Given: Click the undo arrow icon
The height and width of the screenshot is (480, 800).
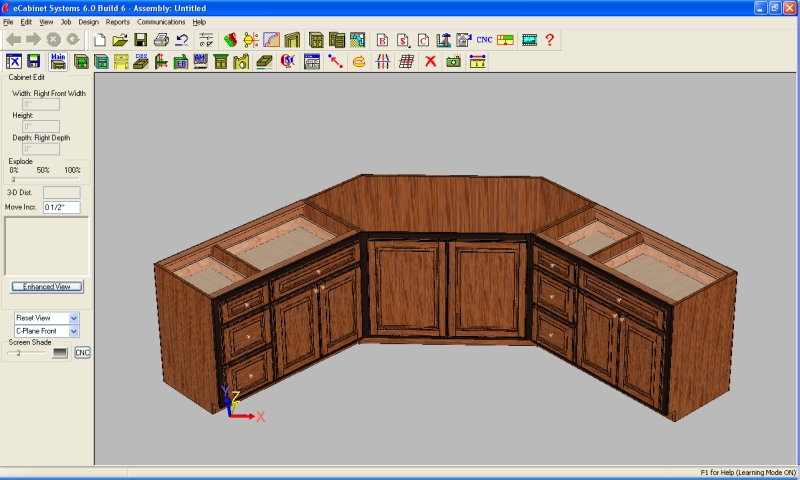Looking at the screenshot, I should [181, 40].
